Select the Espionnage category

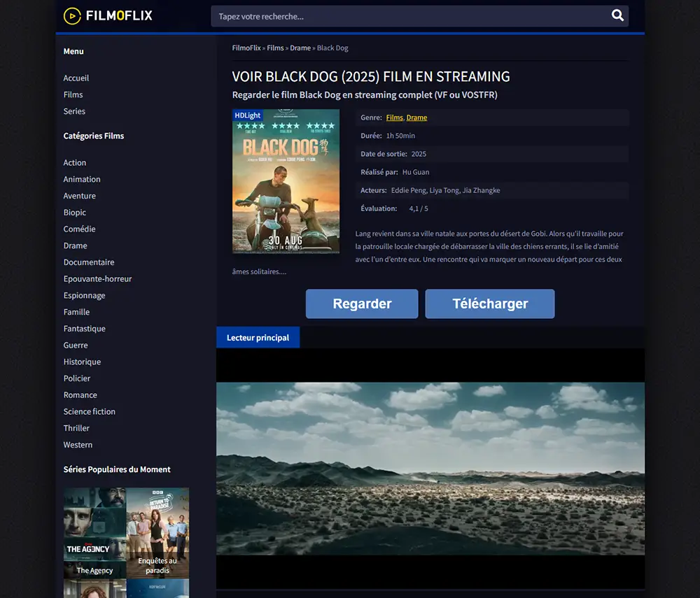(x=85, y=295)
